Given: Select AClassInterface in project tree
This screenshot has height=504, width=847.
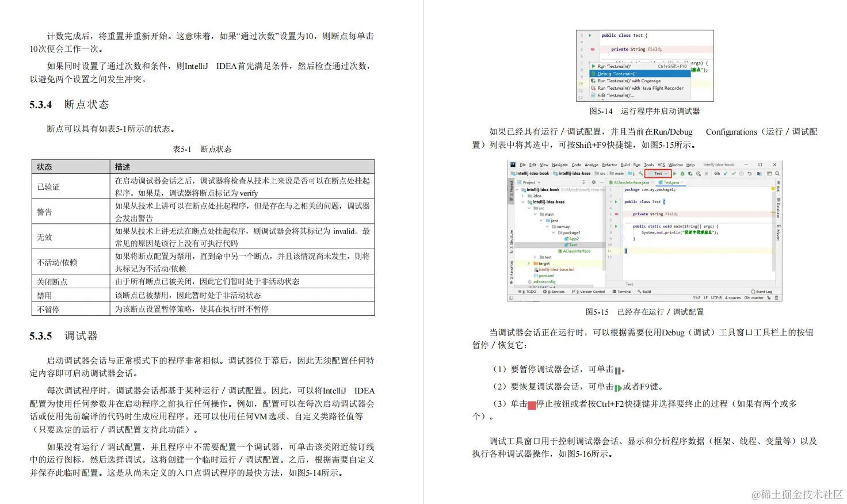Looking at the screenshot, I should pyautogui.click(x=574, y=251).
